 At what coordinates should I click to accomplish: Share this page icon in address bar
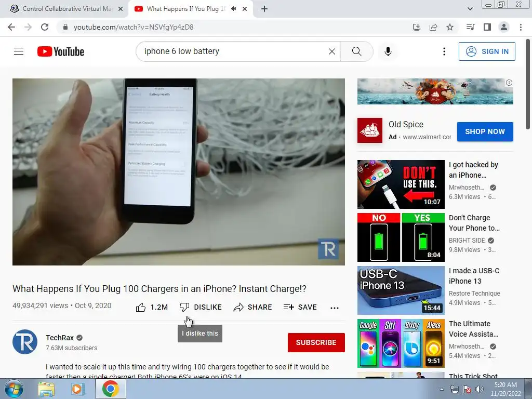433,27
